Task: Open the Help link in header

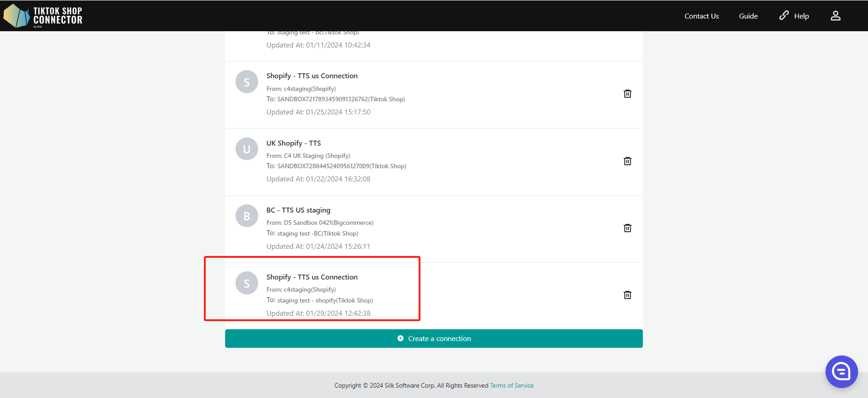Action: (x=794, y=16)
